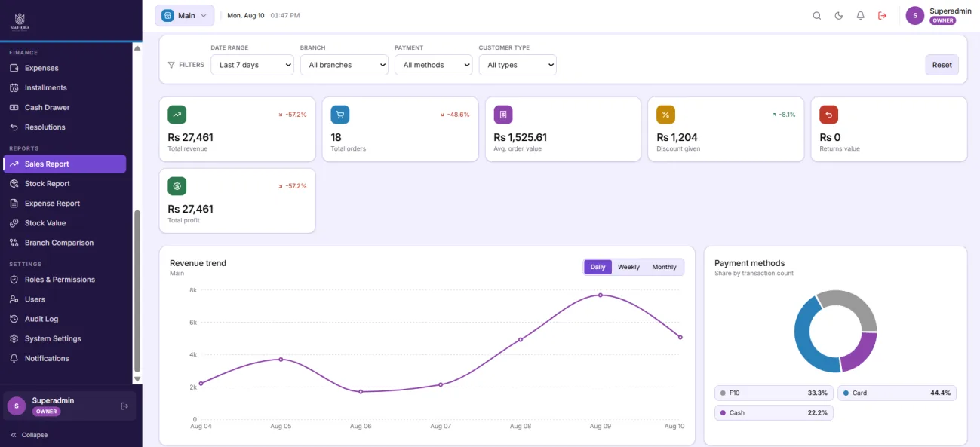Click the Cash Drawer sidebar icon
This screenshot has width=980, height=447.
(x=14, y=107)
